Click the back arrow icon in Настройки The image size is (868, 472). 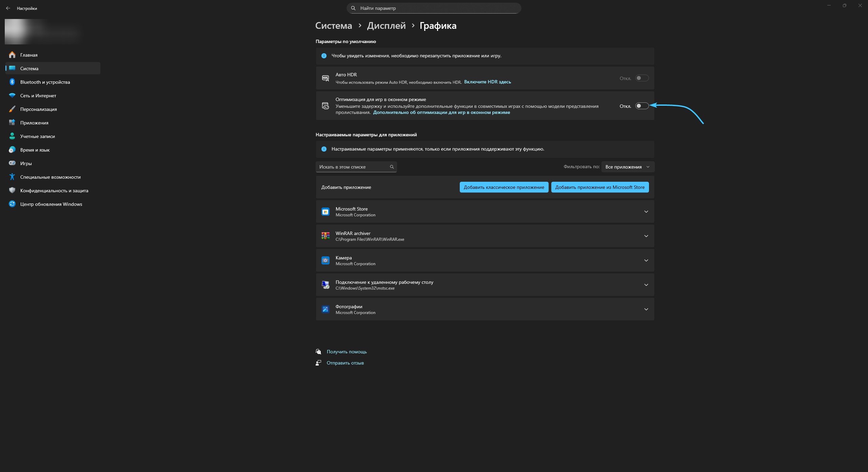pyautogui.click(x=8, y=8)
